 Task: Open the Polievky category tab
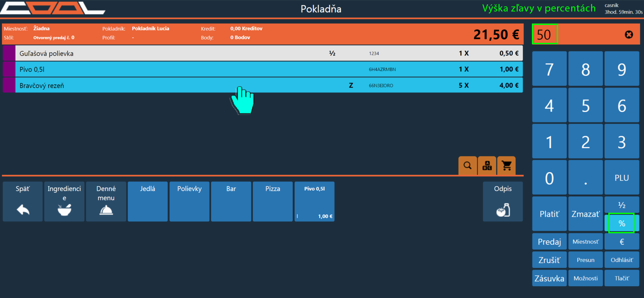(189, 202)
